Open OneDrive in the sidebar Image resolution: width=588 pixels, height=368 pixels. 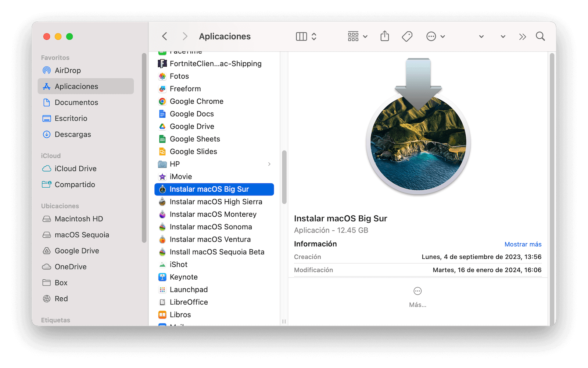(86, 267)
